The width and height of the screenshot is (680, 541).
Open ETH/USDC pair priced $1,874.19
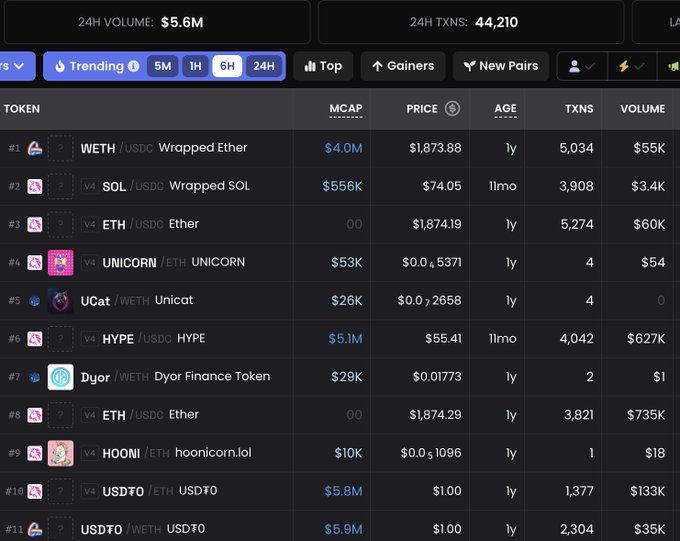click(x=338, y=225)
